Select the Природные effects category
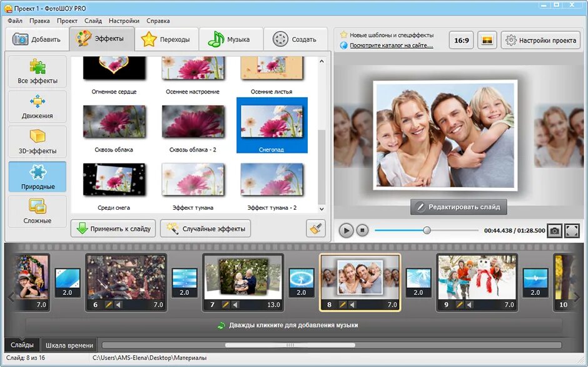This screenshot has width=588, height=367. (x=37, y=177)
